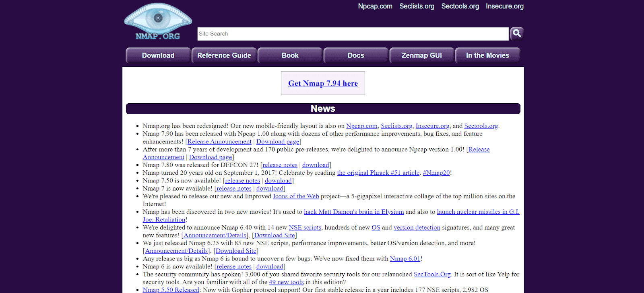This screenshot has height=293, width=644.
Task: Open the Zenmap GUI nav tab
Action: pos(422,55)
